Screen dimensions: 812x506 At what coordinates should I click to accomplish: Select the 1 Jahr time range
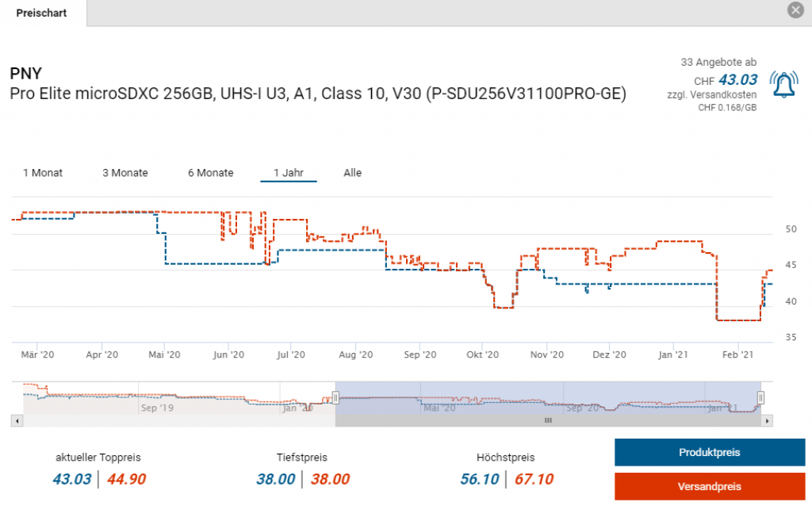[289, 173]
